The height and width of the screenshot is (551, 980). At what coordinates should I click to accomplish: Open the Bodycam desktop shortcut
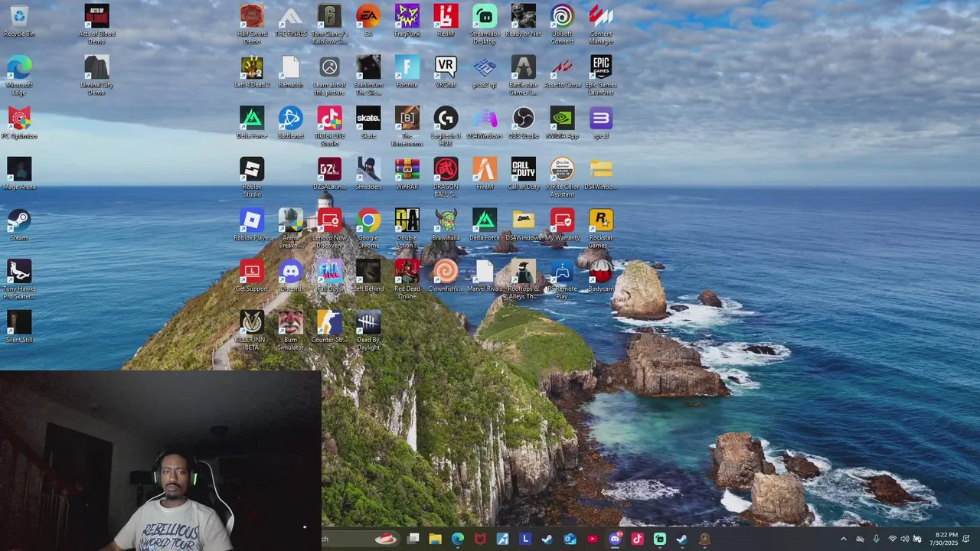click(x=601, y=276)
